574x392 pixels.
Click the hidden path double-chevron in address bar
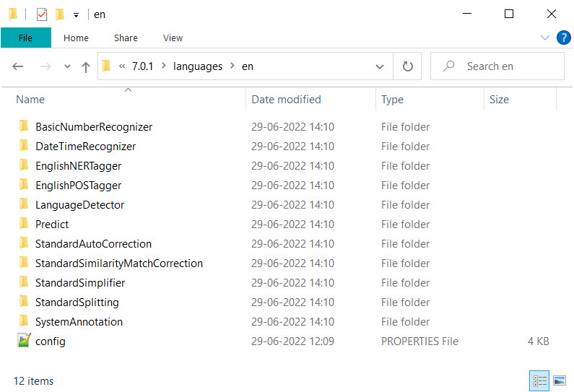122,66
